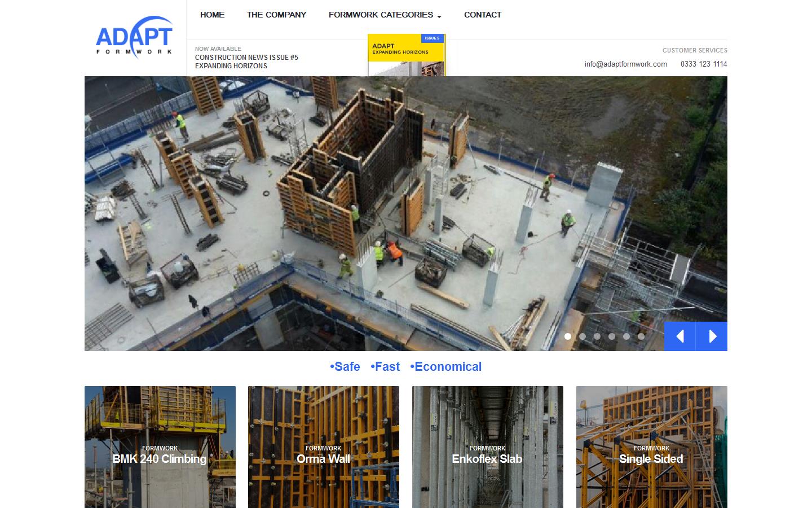Open the Enkoflex Slab formwork tile
The height and width of the screenshot is (508, 812).
[x=487, y=446]
